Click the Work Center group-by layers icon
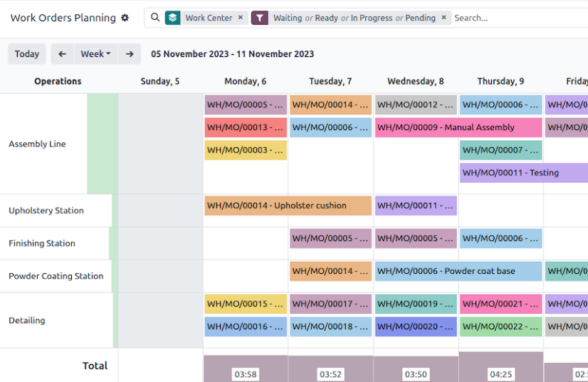The image size is (588, 382). (x=172, y=18)
